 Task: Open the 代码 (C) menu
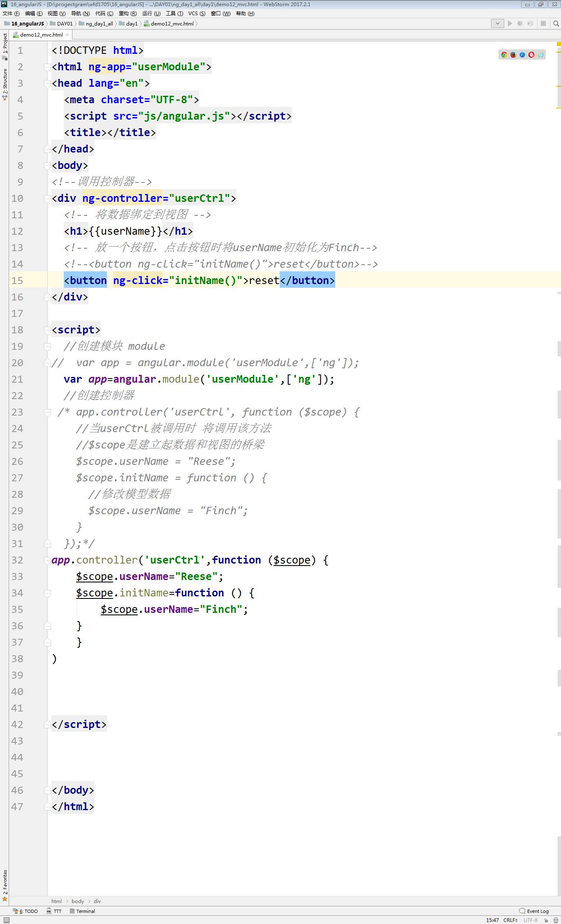click(x=104, y=14)
